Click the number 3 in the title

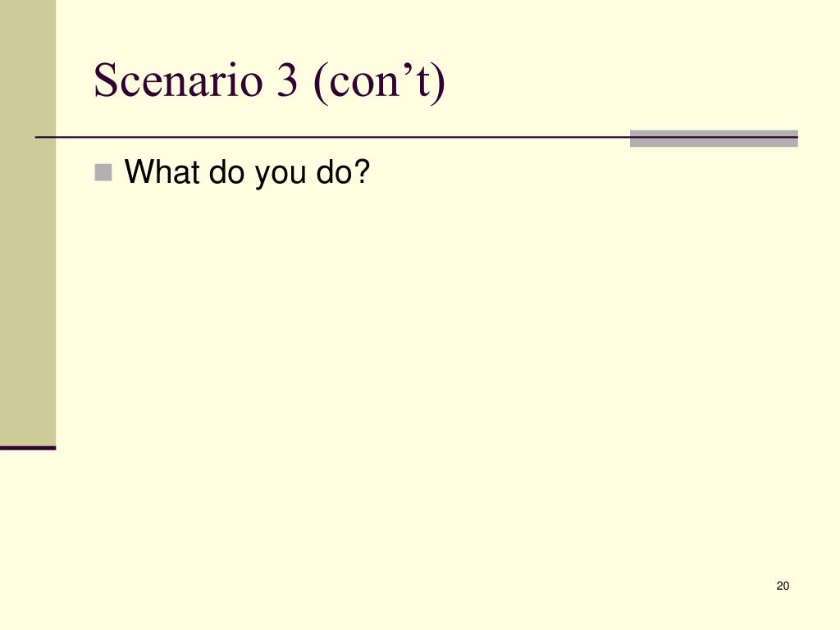coord(287,80)
